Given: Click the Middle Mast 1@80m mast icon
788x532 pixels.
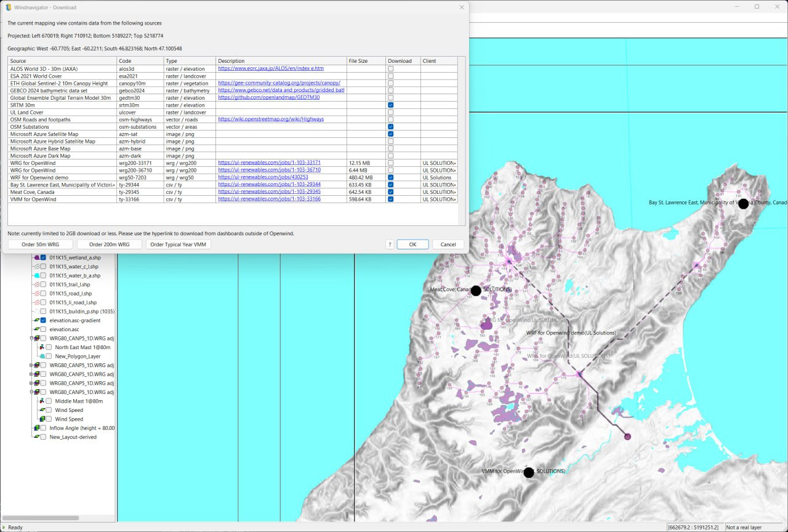Looking at the screenshot, I should (41, 401).
